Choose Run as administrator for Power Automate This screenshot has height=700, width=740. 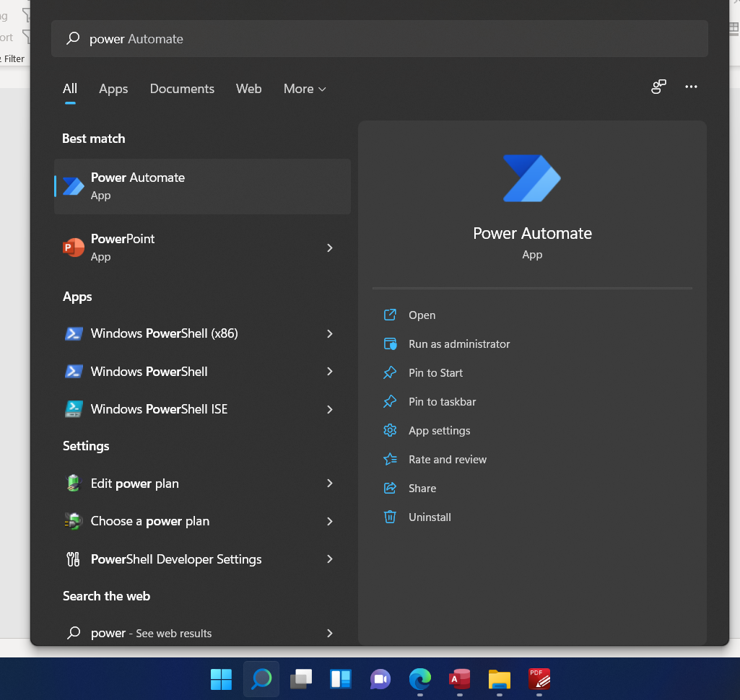click(458, 344)
